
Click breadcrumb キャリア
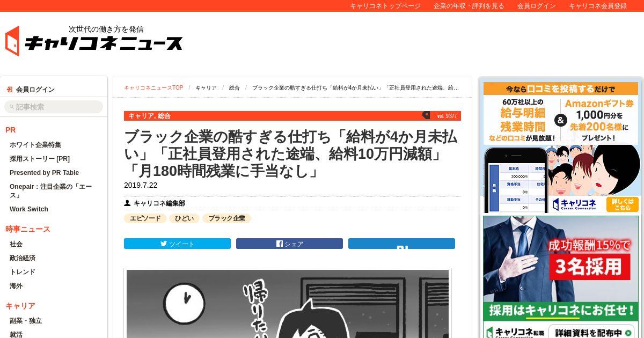(206, 87)
